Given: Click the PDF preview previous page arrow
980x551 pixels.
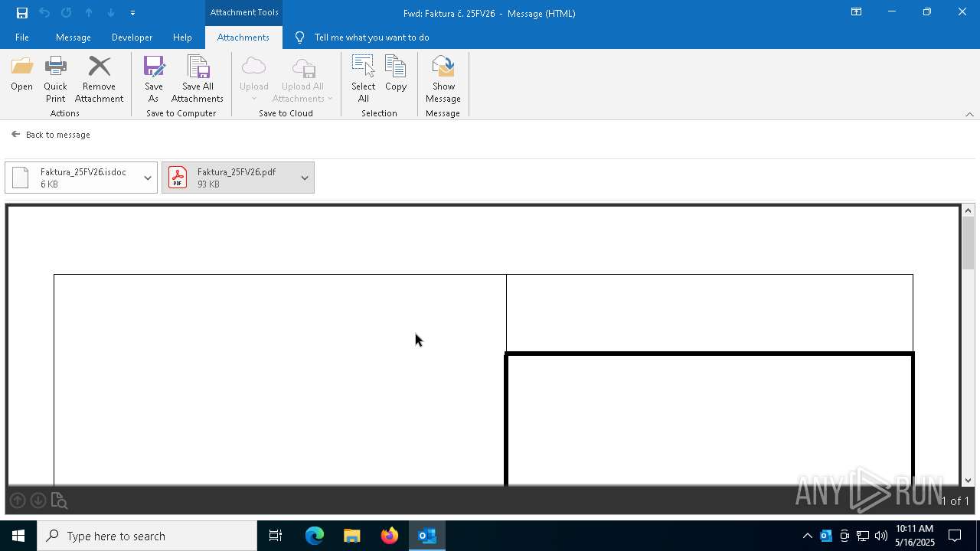Looking at the screenshot, I should [x=18, y=501].
